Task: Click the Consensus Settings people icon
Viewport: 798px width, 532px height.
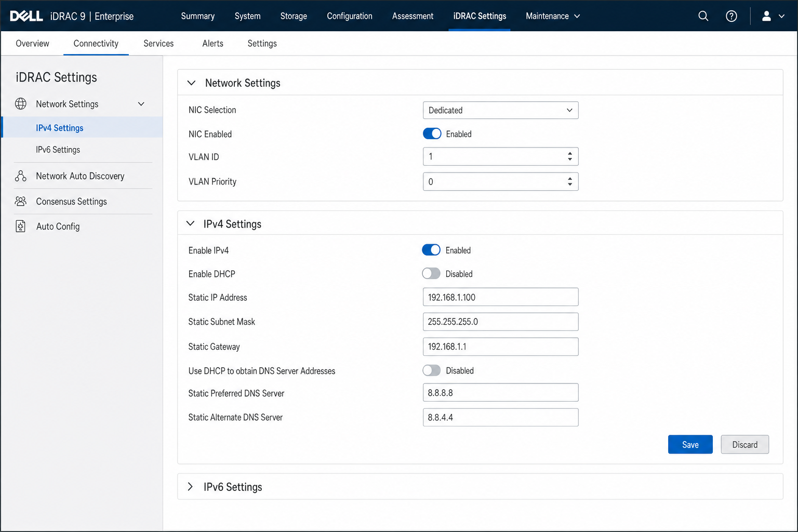Action: pyautogui.click(x=21, y=202)
